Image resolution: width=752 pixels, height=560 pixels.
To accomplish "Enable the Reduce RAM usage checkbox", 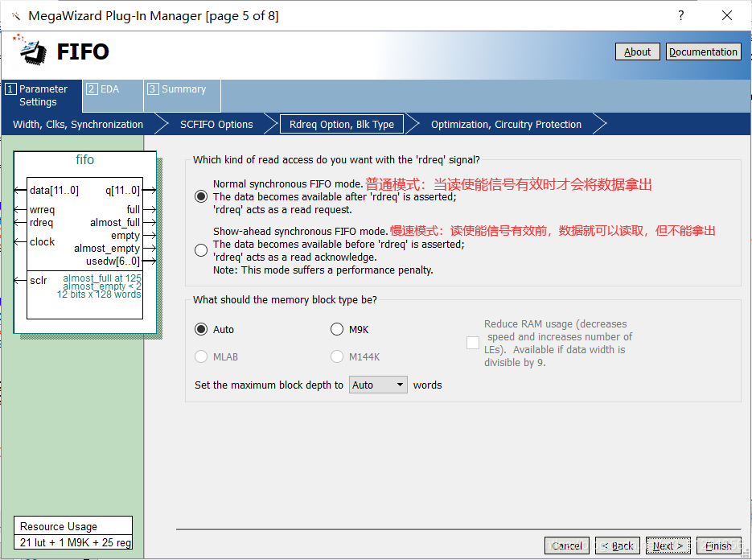I will pos(473,342).
